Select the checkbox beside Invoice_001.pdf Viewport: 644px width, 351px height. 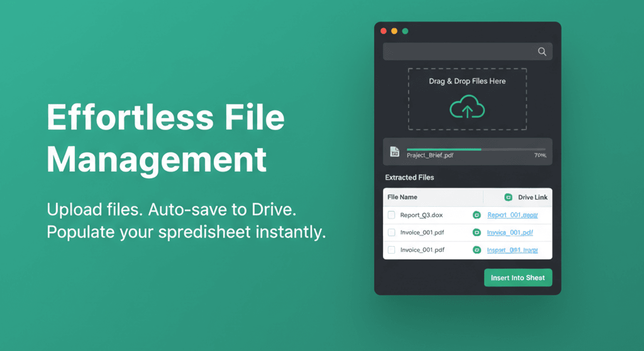(392, 232)
